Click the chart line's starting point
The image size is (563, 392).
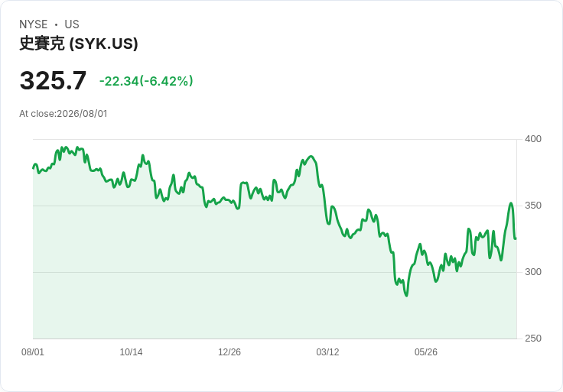(x=33, y=168)
